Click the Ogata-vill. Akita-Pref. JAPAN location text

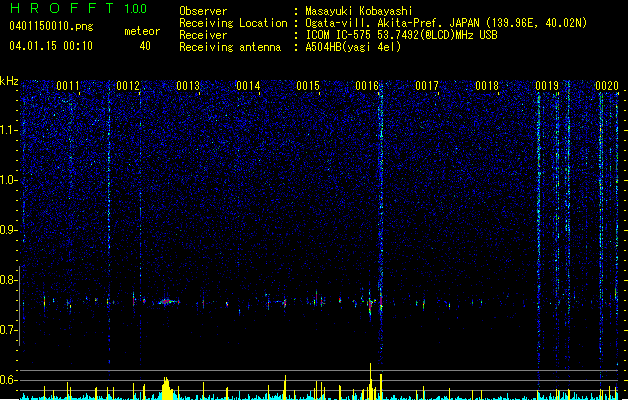click(446, 23)
